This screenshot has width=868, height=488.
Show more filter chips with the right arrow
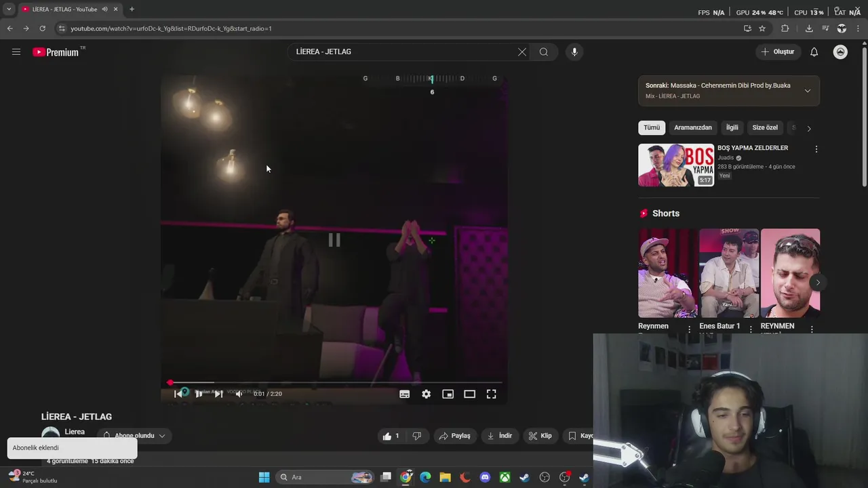click(808, 128)
